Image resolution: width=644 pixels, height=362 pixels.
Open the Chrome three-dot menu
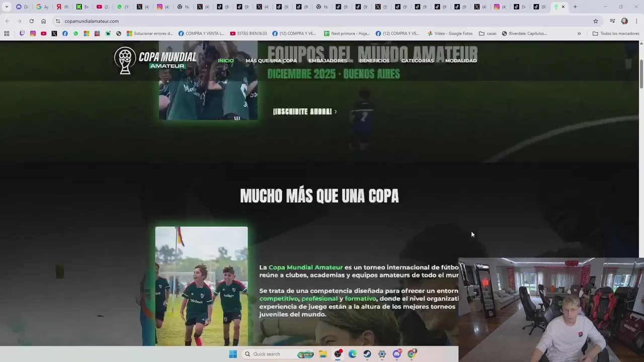[636, 21]
